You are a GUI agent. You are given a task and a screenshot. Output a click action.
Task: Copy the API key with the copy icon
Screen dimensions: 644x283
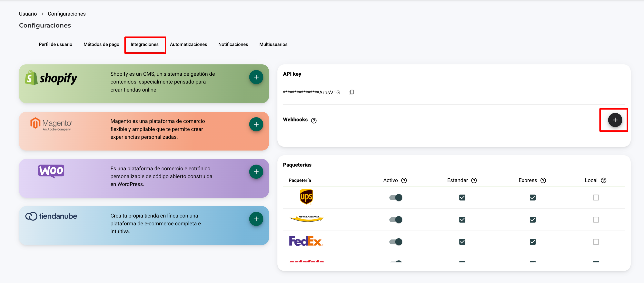pos(351,92)
